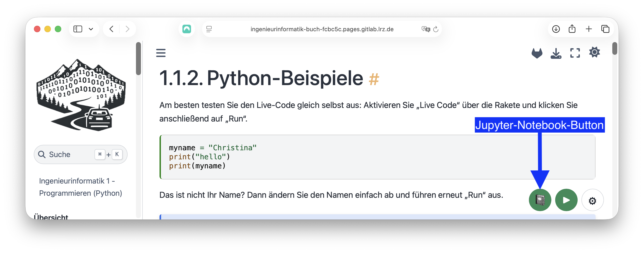Viewport: 644px width, 253px height.
Task: Toggle Safari sidebar button
Action: 78,29
